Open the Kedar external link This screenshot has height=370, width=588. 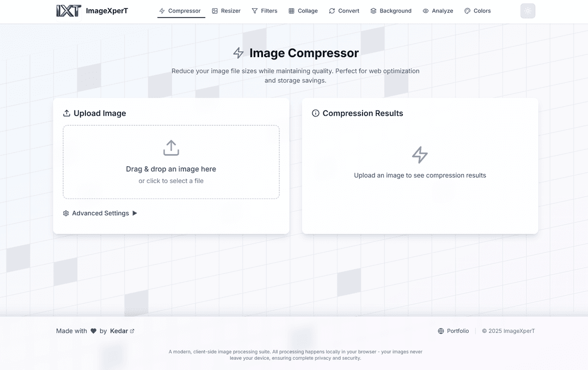coord(122,331)
